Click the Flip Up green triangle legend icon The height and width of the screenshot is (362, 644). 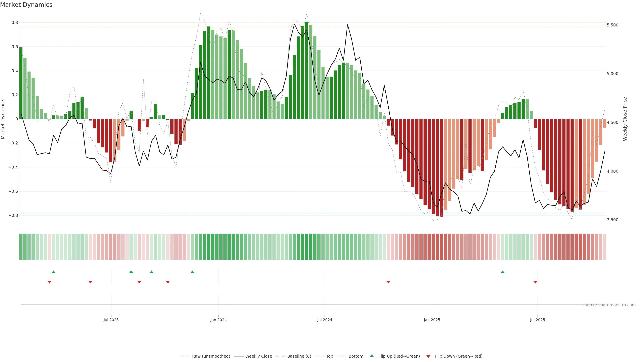(372, 356)
